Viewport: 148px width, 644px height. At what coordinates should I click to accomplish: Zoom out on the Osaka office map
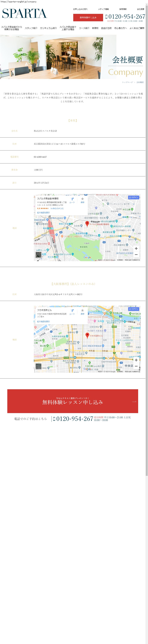(136, 366)
